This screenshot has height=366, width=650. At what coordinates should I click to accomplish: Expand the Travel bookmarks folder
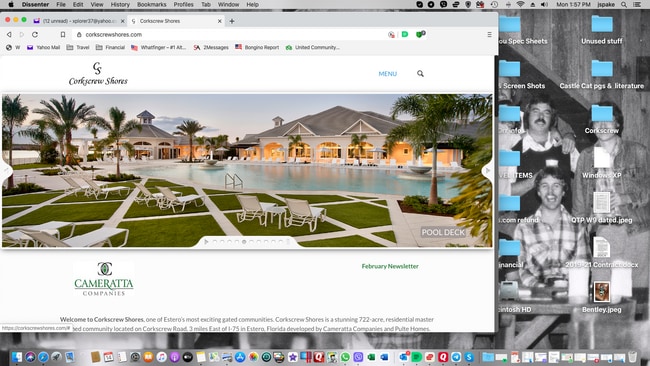(x=78, y=47)
